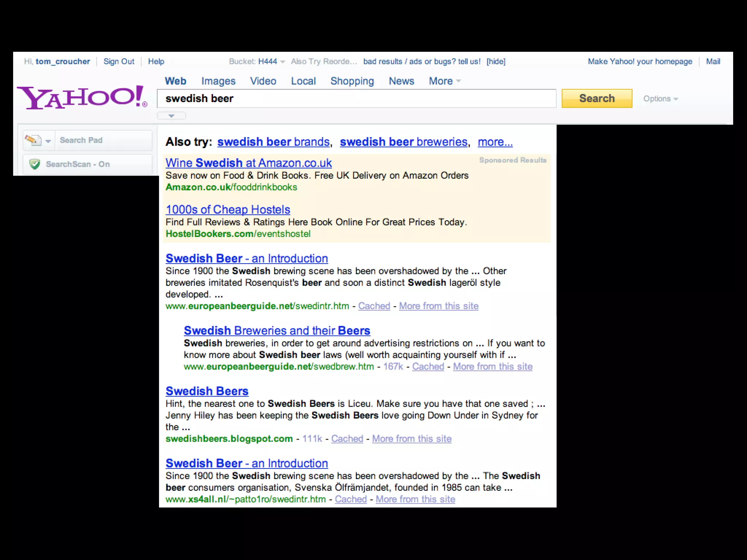Expand the search assist arrow below search box
Image resolution: width=747 pixels, height=560 pixels.
[171, 116]
